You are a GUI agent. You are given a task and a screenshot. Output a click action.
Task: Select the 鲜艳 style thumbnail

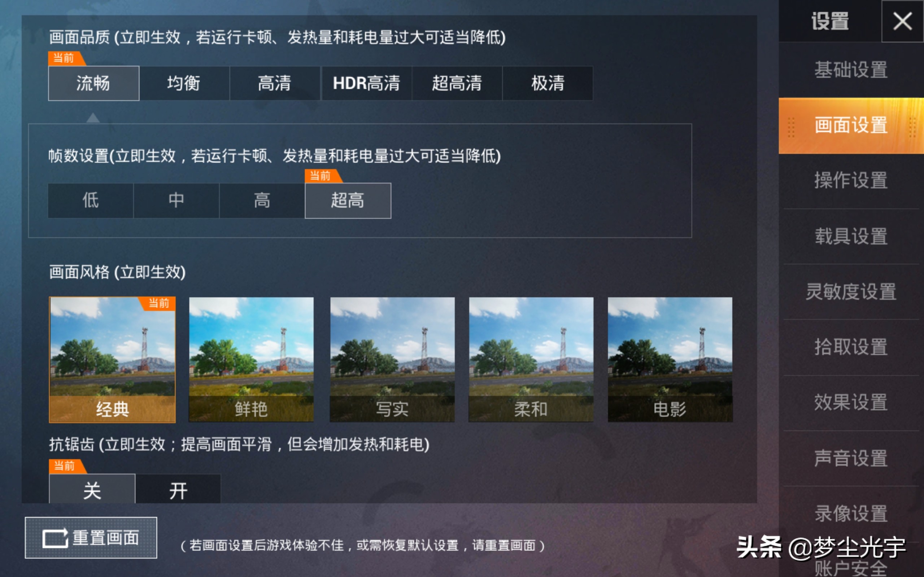point(251,360)
